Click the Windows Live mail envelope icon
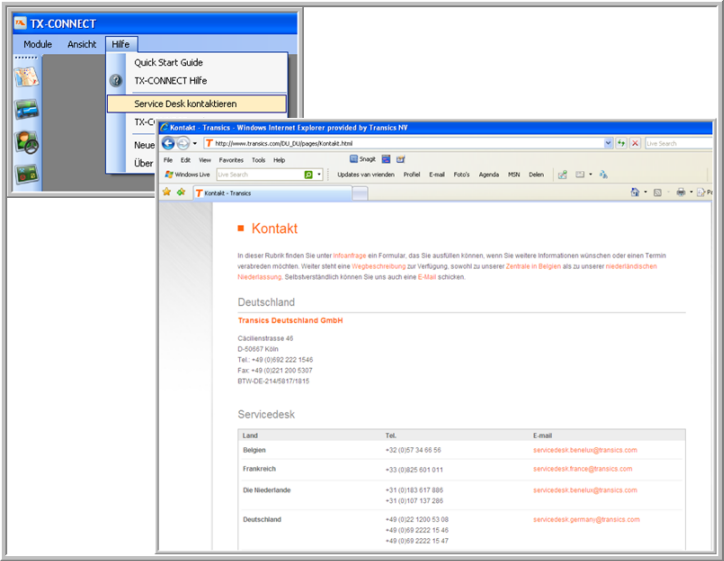This screenshot has height=561, width=724. click(580, 175)
